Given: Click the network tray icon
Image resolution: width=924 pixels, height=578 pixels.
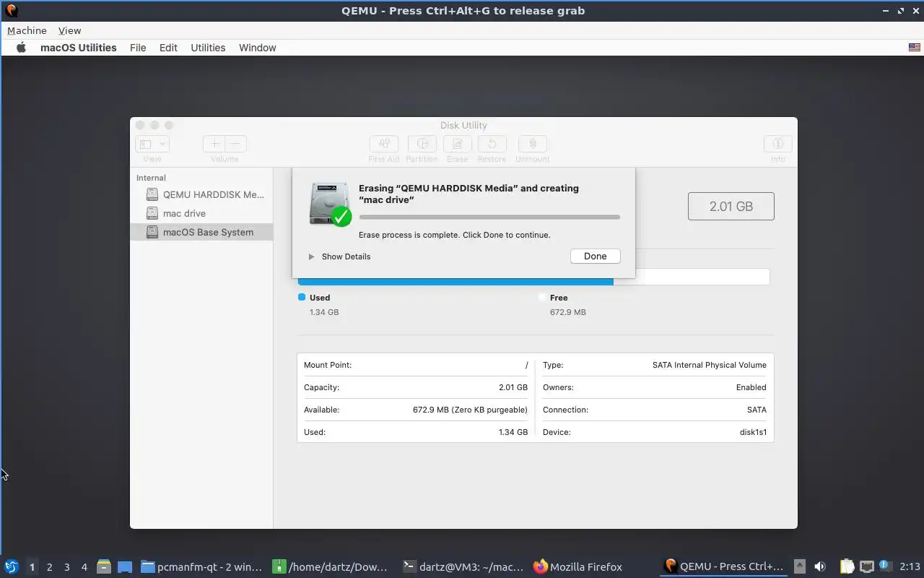Looking at the screenshot, I should [866, 566].
